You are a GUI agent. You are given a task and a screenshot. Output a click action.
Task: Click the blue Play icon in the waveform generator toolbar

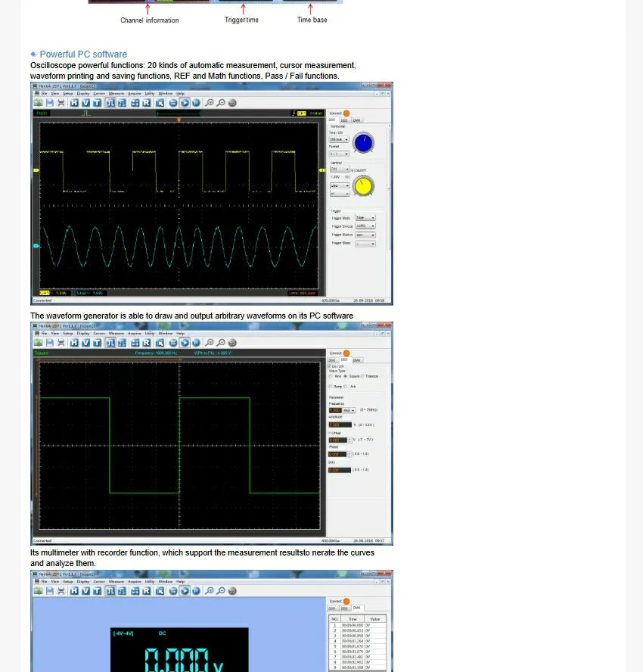(x=185, y=343)
